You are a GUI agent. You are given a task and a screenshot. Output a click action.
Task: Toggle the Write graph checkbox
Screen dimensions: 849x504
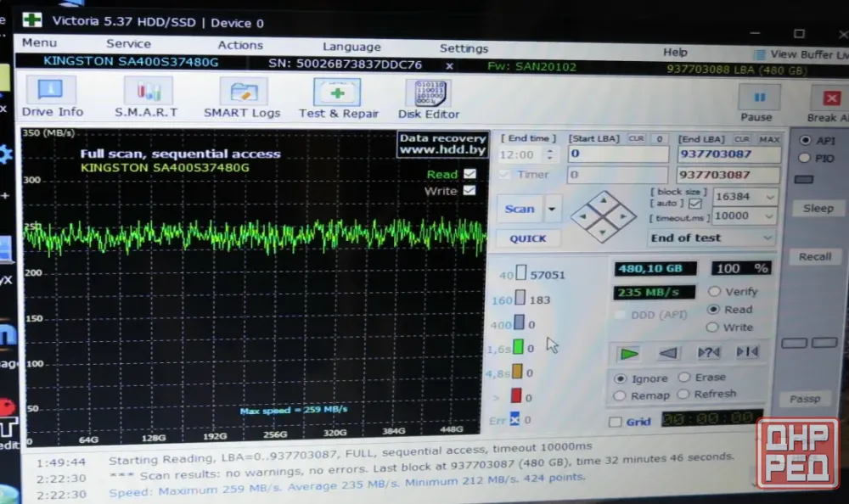469,191
